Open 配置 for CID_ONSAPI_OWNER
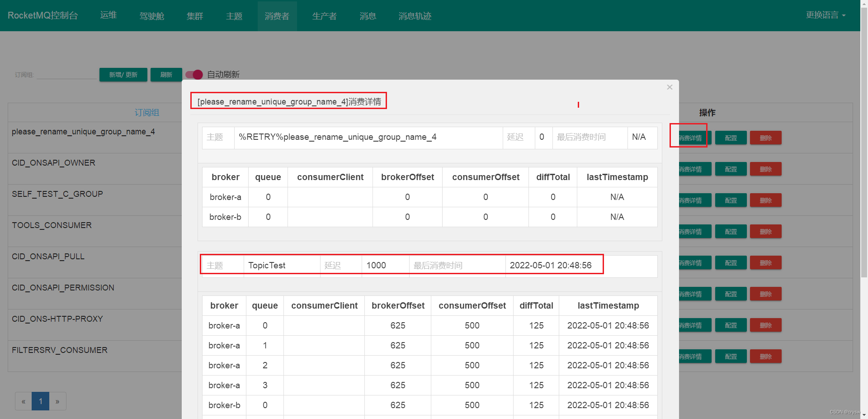 click(x=731, y=169)
